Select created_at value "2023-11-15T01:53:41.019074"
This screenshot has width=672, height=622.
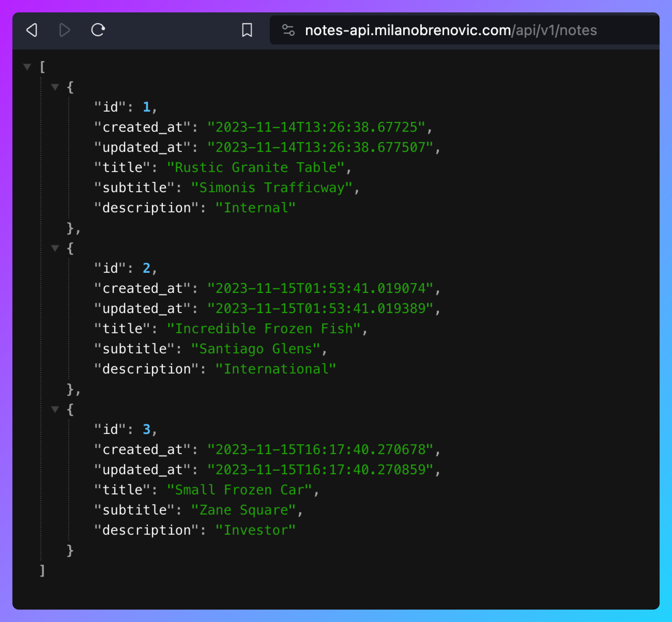click(320, 289)
